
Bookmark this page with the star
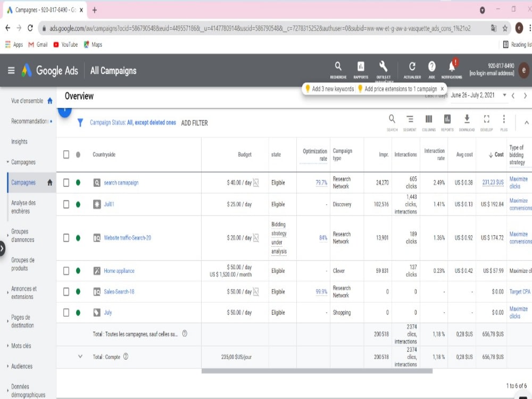(505, 29)
